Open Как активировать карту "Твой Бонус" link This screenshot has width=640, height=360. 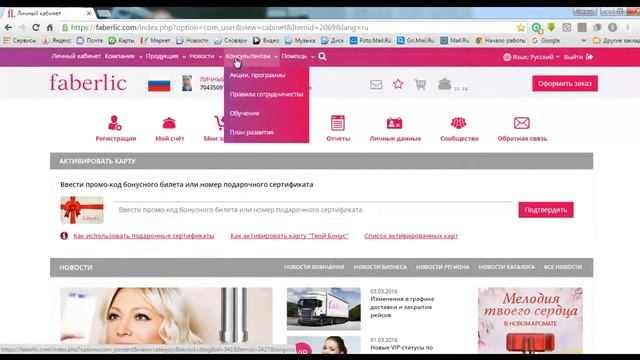(x=289, y=236)
